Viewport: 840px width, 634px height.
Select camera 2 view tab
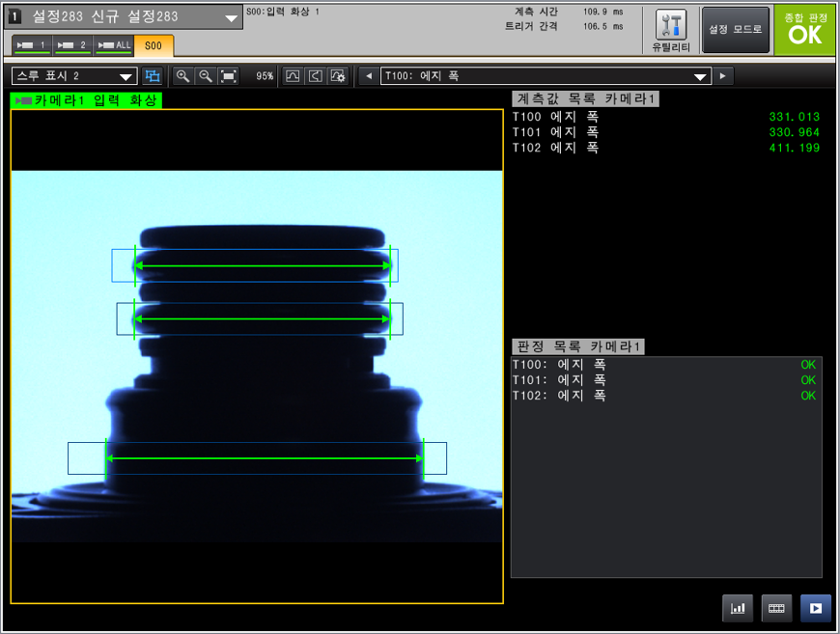(x=72, y=45)
